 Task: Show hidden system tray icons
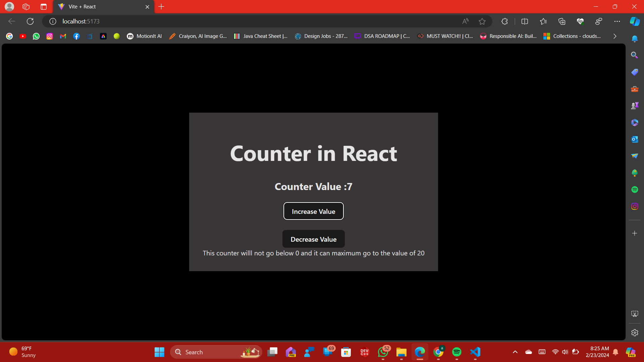tap(515, 352)
